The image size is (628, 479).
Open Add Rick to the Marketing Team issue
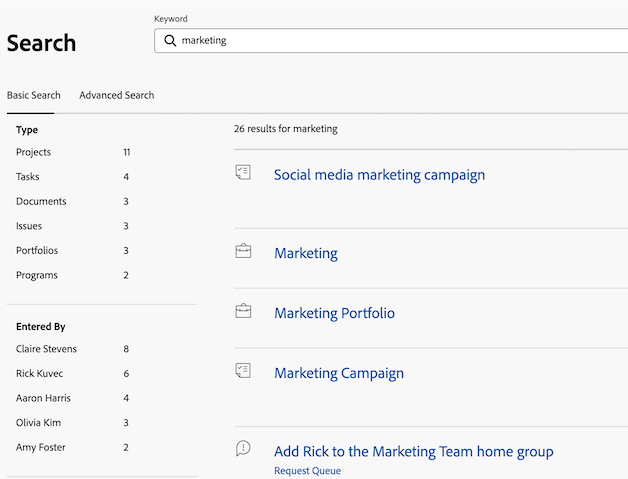[413, 451]
